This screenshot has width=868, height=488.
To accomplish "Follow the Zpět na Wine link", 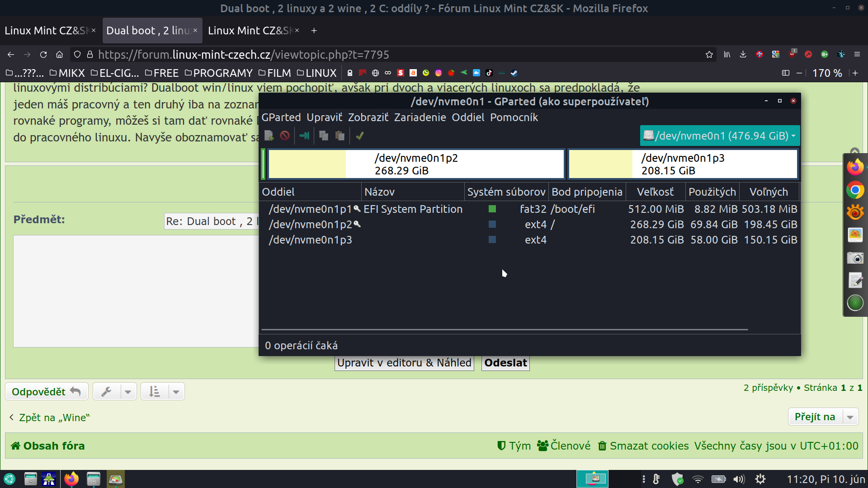I will [54, 418].
